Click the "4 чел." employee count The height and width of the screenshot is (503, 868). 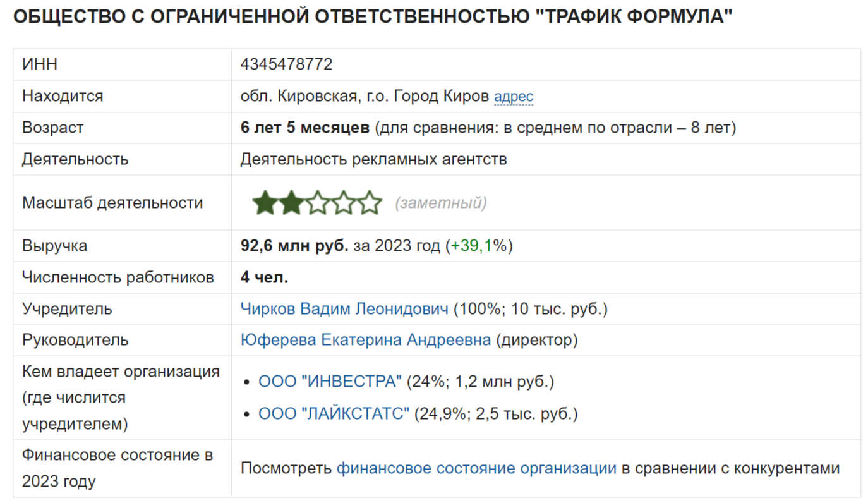(264, 277)
